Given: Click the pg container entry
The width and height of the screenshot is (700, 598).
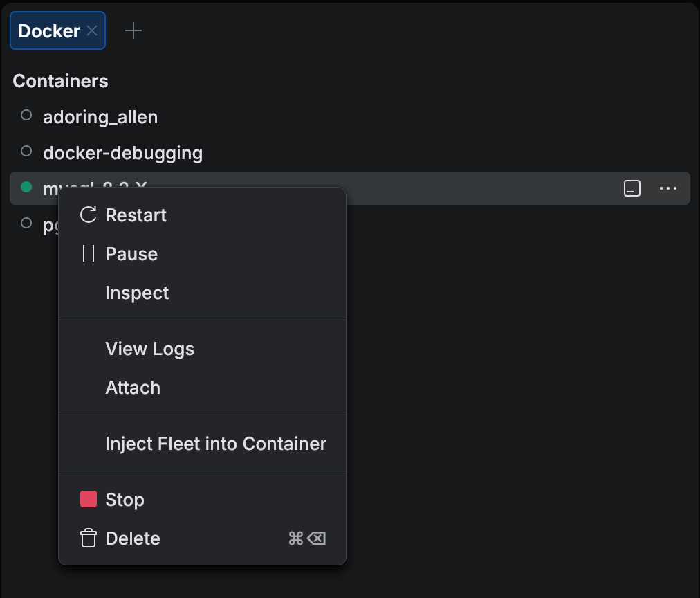Looking at the screenshot, I should [50, 224].
